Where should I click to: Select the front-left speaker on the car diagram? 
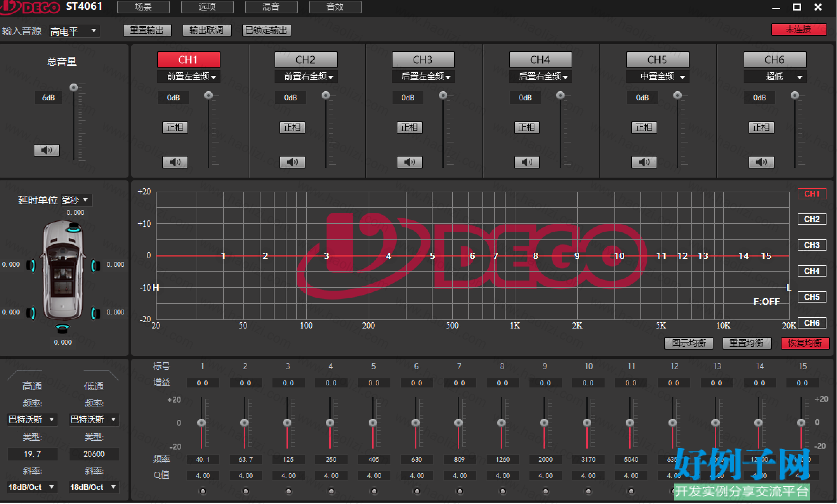32,265
